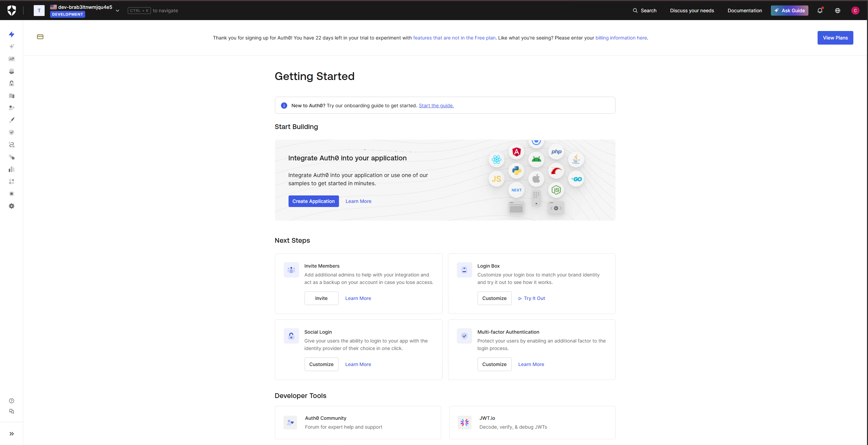The width and height of the screenshot is (868, 445).
Task: Open the Monitoring bar chart sidebar icon
Action: [12, 169]
